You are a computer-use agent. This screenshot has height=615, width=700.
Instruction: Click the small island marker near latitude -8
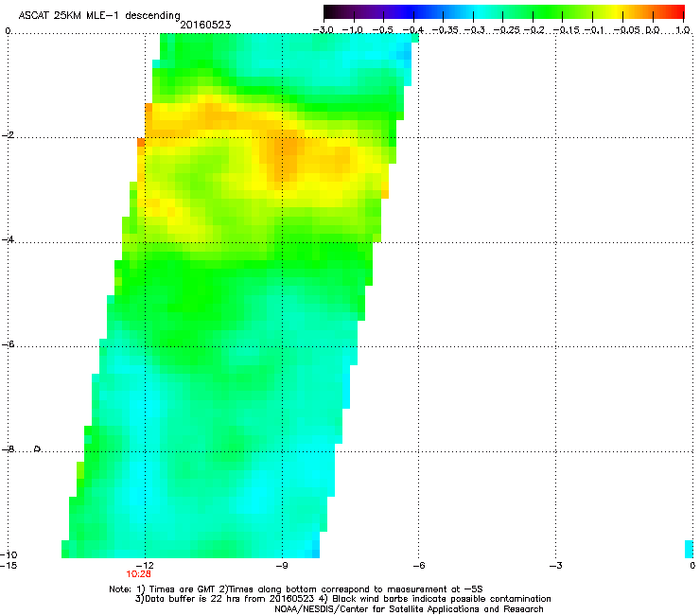coord(38,448)
